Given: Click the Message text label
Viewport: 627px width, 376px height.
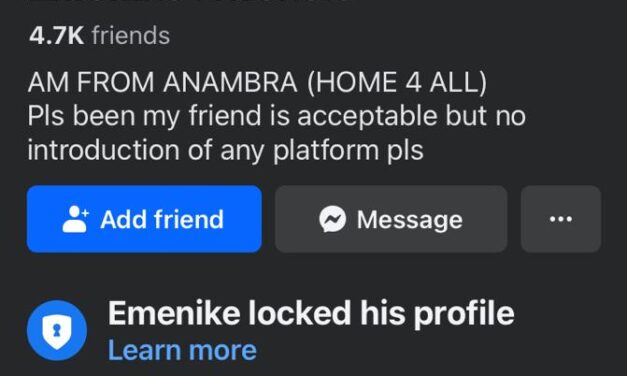Looking at the screenshot, I should 410,220.
